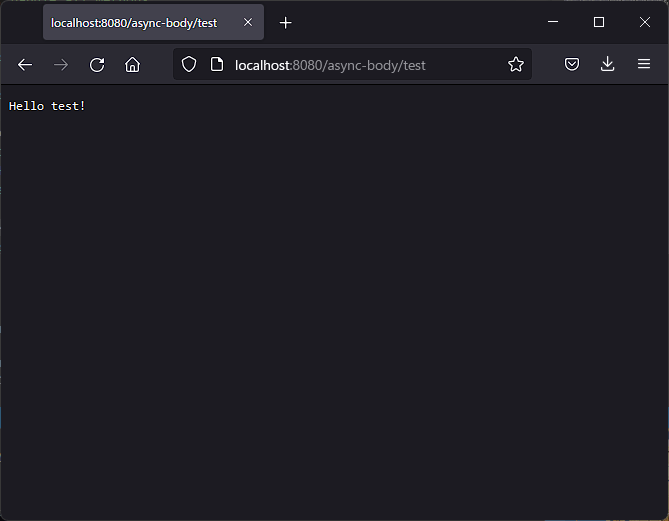Screen dimensions: 669x521
Task: Open the Firefox application menu
Action: (x=644, y=64)
